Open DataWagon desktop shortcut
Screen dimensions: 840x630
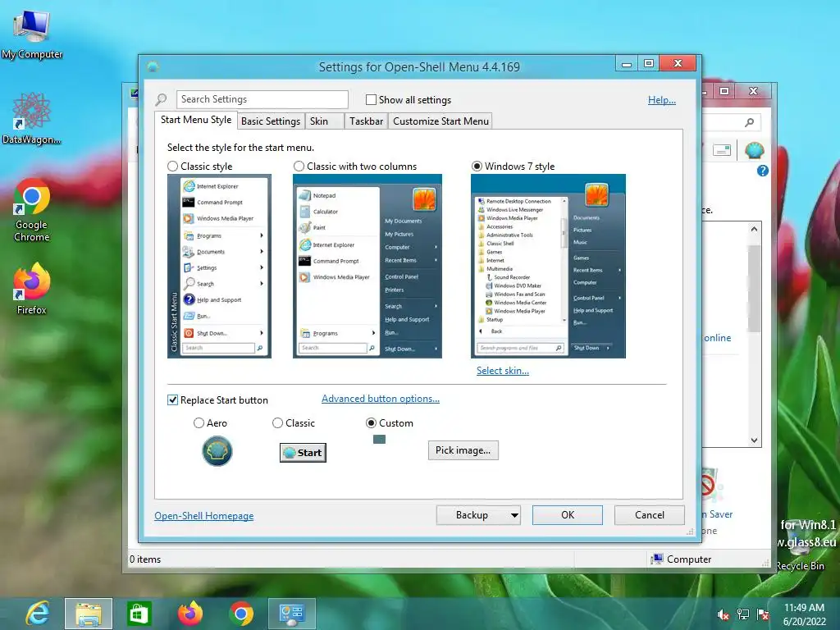tap(31, 118)
